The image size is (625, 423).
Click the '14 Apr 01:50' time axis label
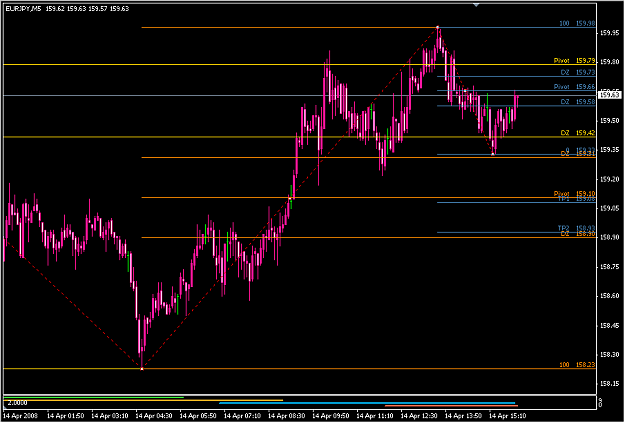click(65, 415)
